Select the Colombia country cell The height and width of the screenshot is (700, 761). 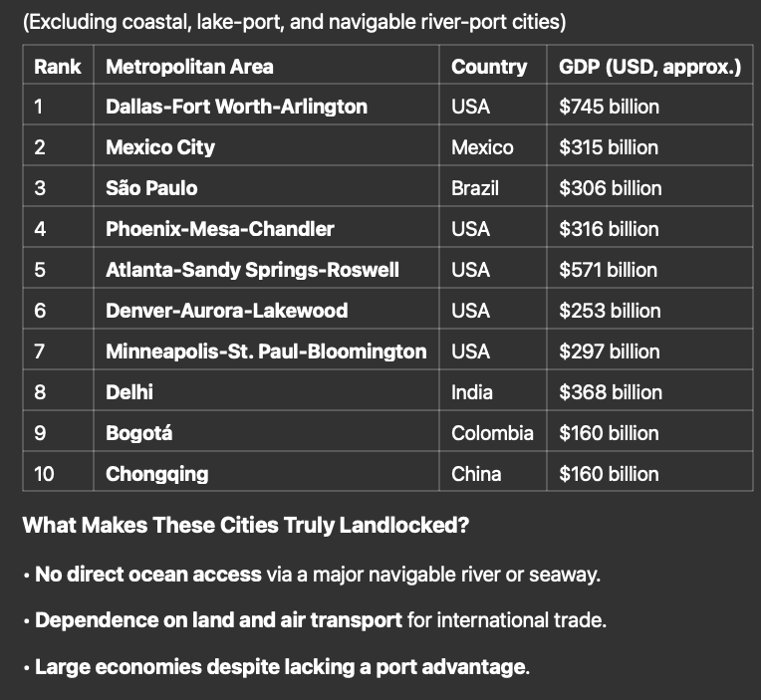click(x=492, y=433)
